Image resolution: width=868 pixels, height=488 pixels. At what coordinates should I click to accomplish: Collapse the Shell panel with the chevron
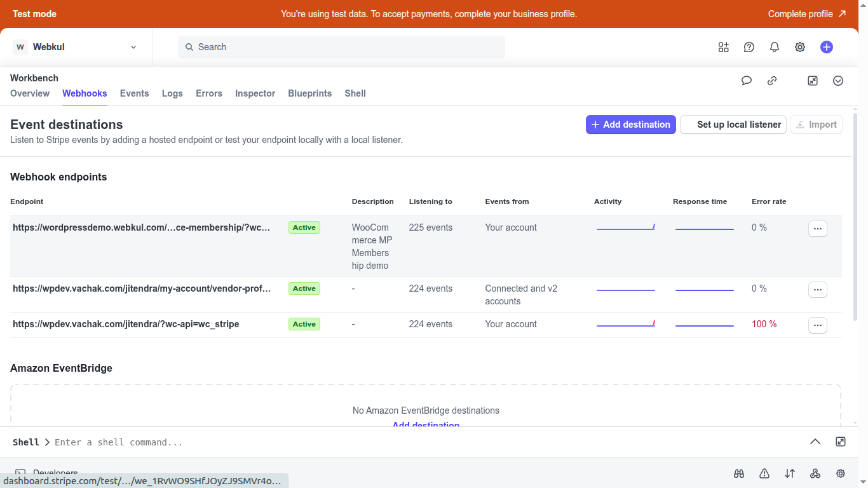point(815,442)
